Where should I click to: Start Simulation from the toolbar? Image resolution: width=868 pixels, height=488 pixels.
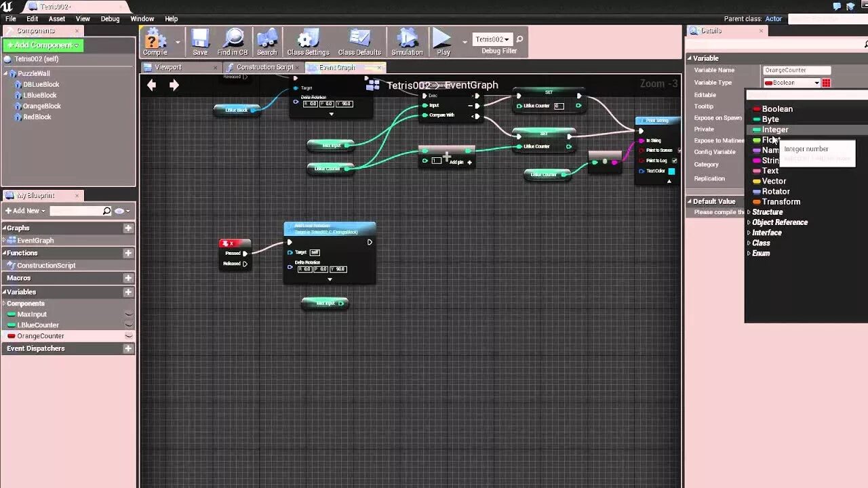[407, 42]
